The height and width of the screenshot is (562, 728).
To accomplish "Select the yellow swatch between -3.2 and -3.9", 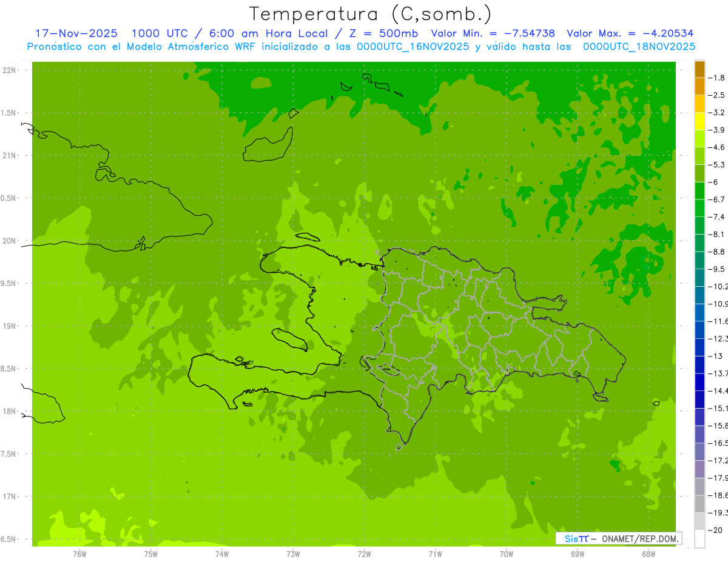I will (x=699, y=121).
